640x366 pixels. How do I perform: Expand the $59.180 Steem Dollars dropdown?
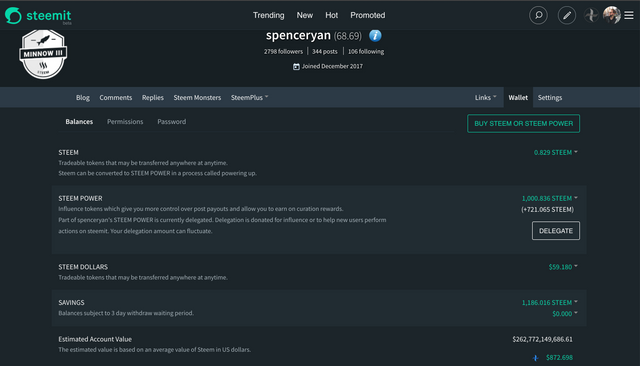click(x=563, y=267)
